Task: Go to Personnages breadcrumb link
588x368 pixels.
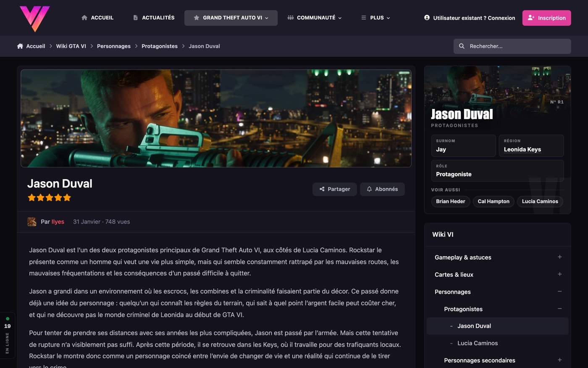Action: pos(114,46)
